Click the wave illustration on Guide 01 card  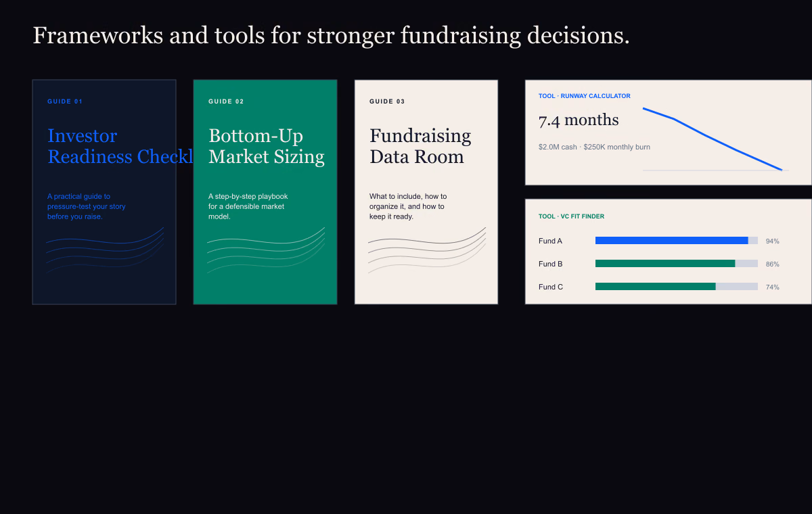[x=105, y=250]
